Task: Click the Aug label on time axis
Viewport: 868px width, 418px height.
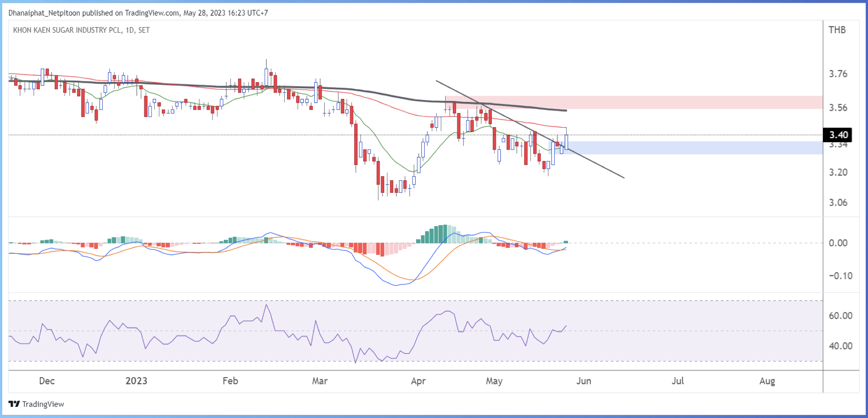Action: pos(767,381)
